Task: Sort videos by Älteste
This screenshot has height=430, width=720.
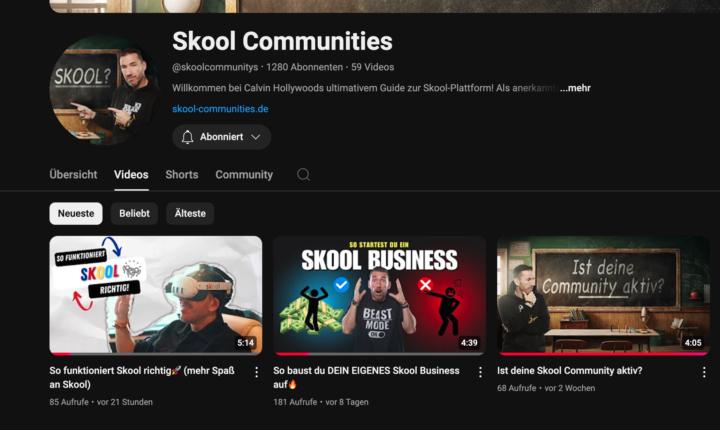Action: click(190, 214)
